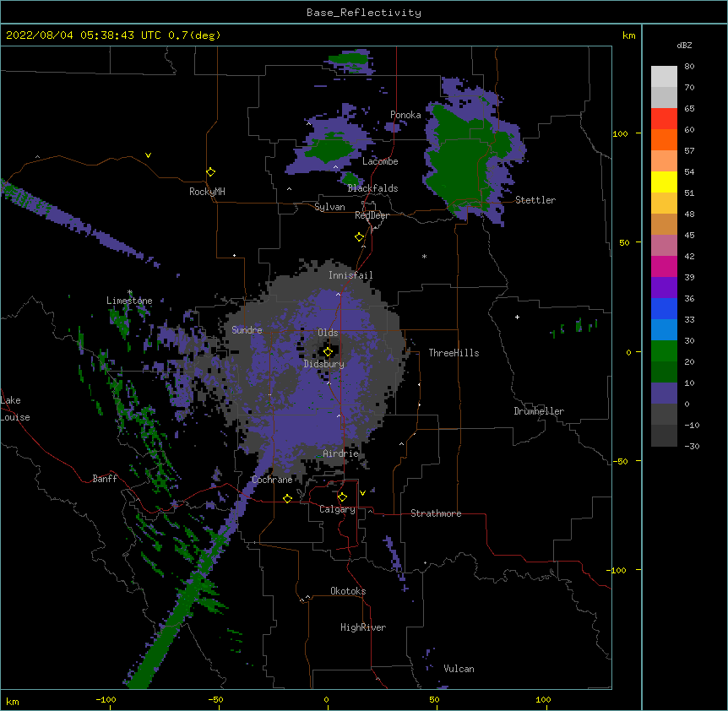The height and width of the screenshot is (711, 728).
Task: Select the radar site diamond between Olds and Didsbury
Action: (x=329, y=352)
